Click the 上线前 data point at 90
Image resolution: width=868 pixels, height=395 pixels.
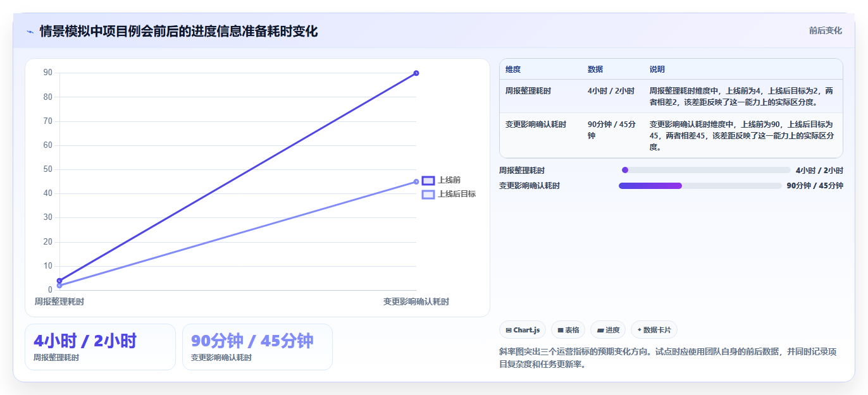click(416, 73)
